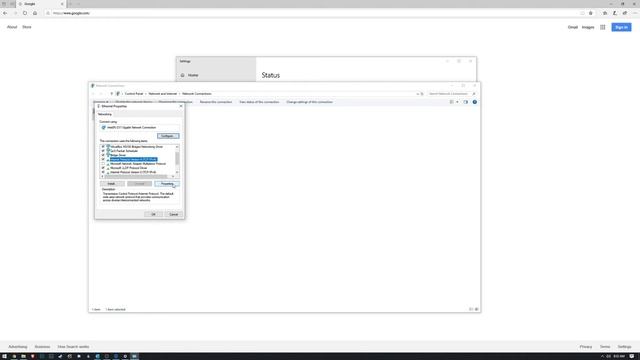Click the browser home icon
The image size is (640, 360).
pos(35,13)
